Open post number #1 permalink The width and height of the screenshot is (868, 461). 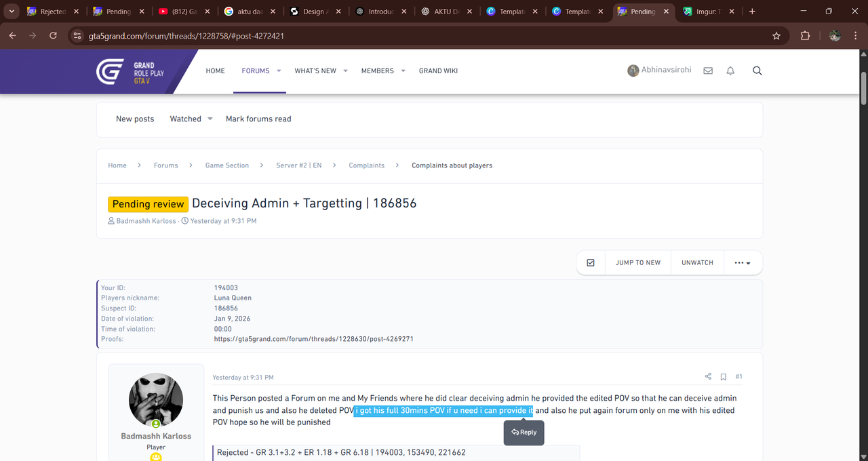click(x=739, y=377)
